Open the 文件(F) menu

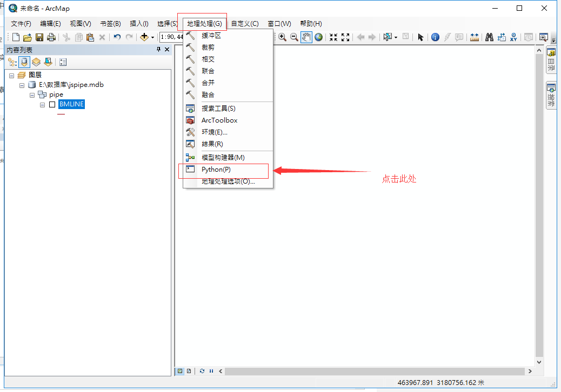click(21, 24)
